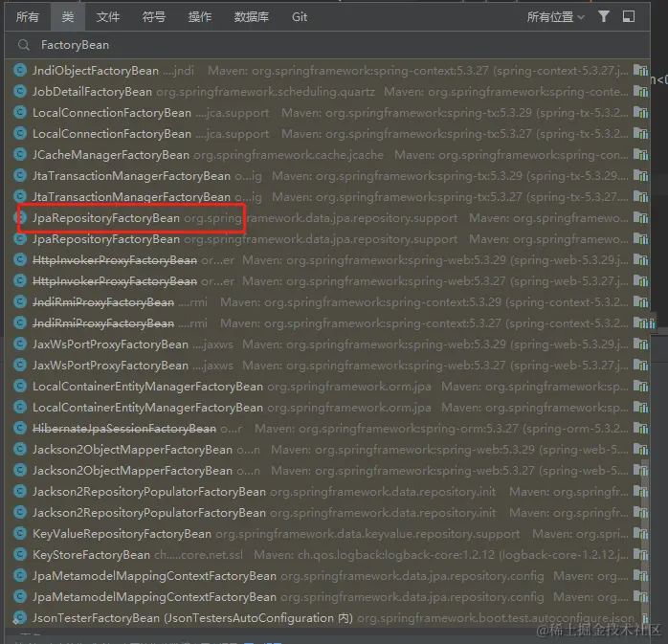Click library icon on JaxWsPortProxyFactoryBean 5.3.27 row
668x644 pixels.
tap(640, 366)
